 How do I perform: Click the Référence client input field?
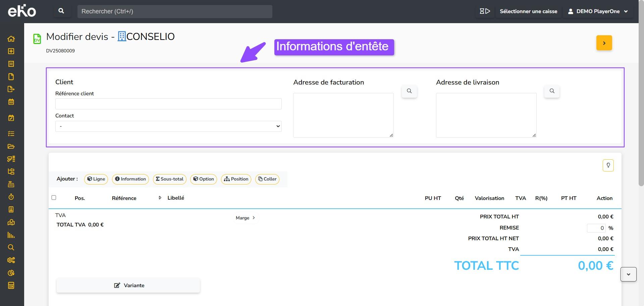coord(168,104)
